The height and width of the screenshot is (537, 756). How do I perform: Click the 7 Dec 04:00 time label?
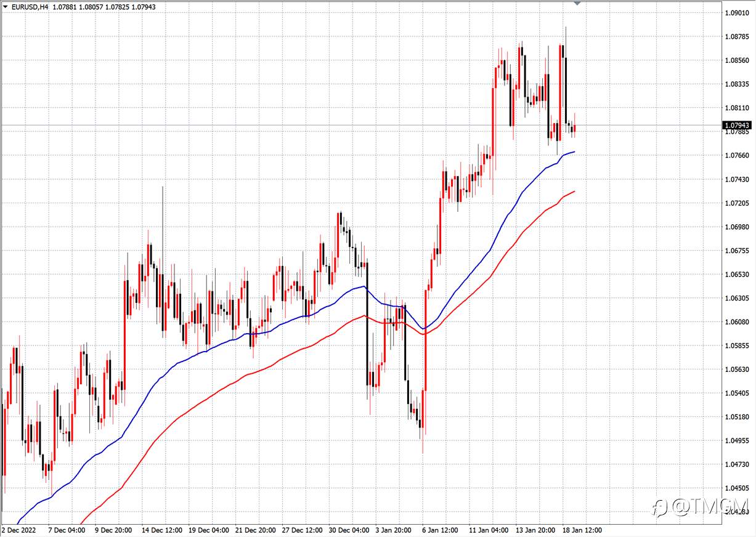66,530
